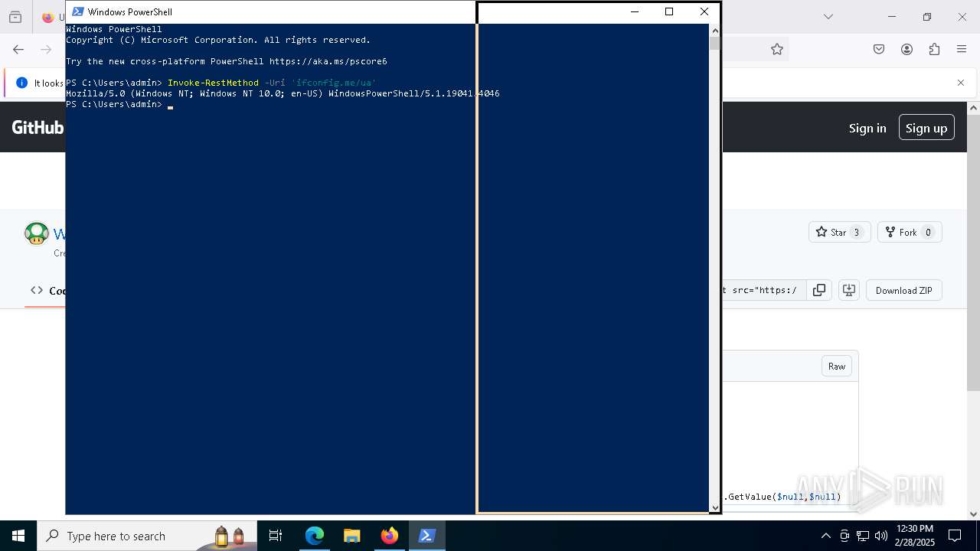Dismiss the Firefox notification bar
The width and height of the screenshot is (980, 551).
[x=961, y=83]
